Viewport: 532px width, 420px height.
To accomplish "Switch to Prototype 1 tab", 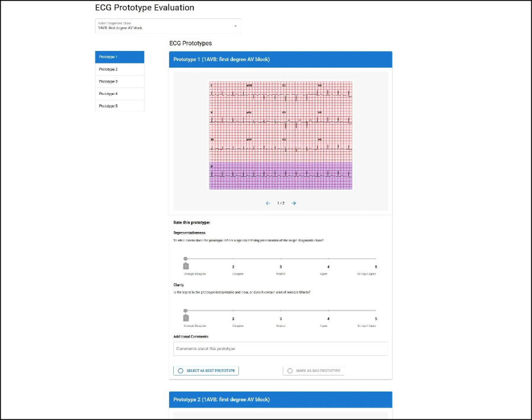I will [119, 57].
